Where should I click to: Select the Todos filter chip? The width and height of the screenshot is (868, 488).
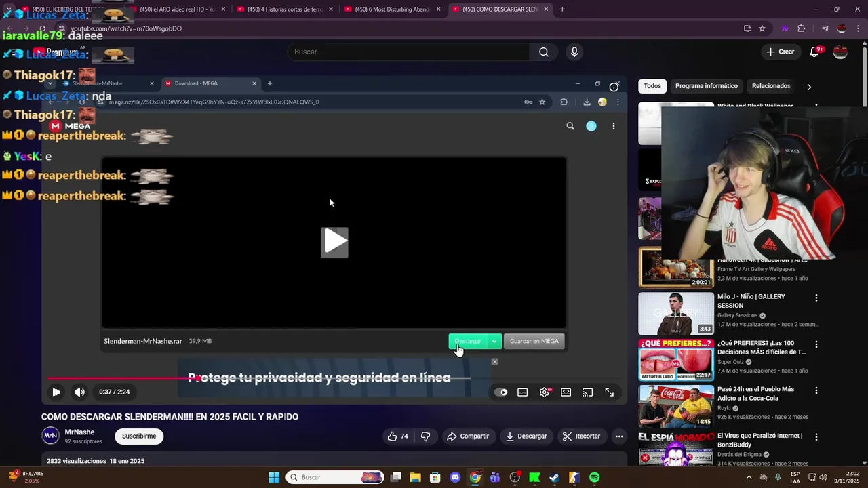(x=652, y=86)
